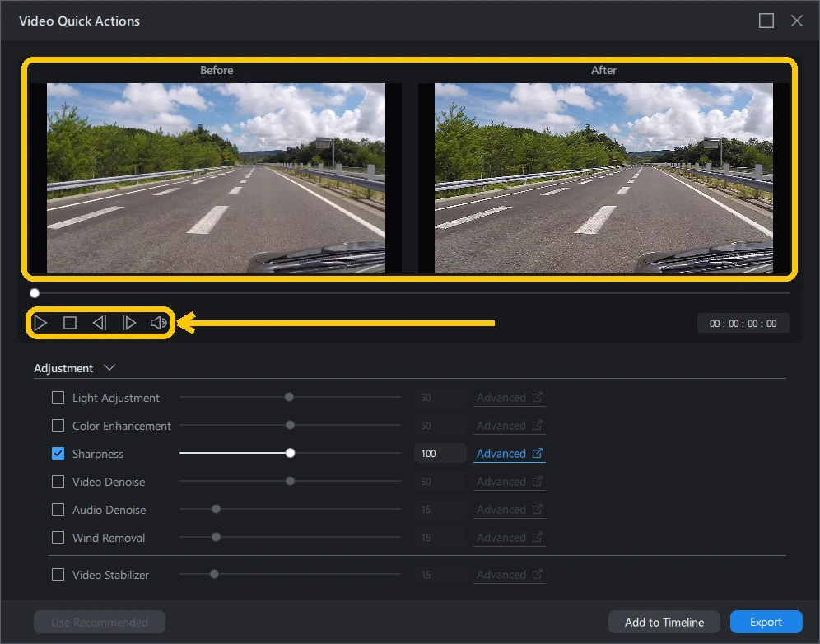
Task: Tick the Video Denoise checkbox
Action: (x=58, y=481)
